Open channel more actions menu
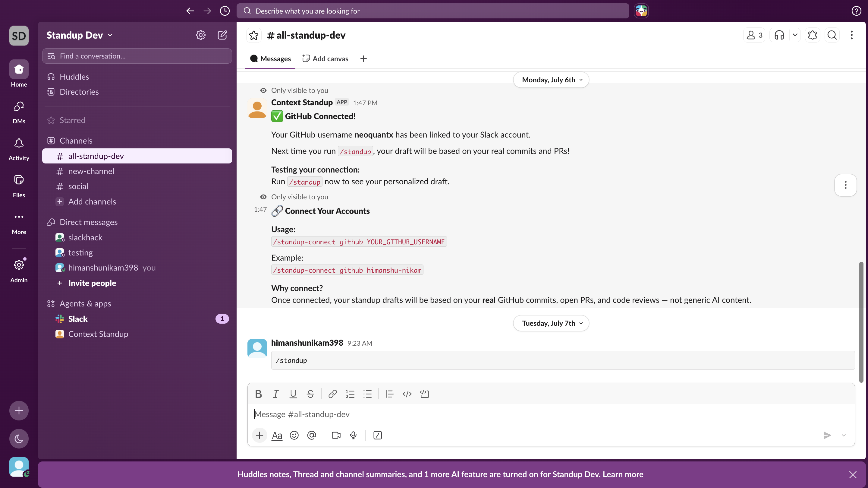The height and width of the screenshot is (488, 868). [x=851, y=35]
